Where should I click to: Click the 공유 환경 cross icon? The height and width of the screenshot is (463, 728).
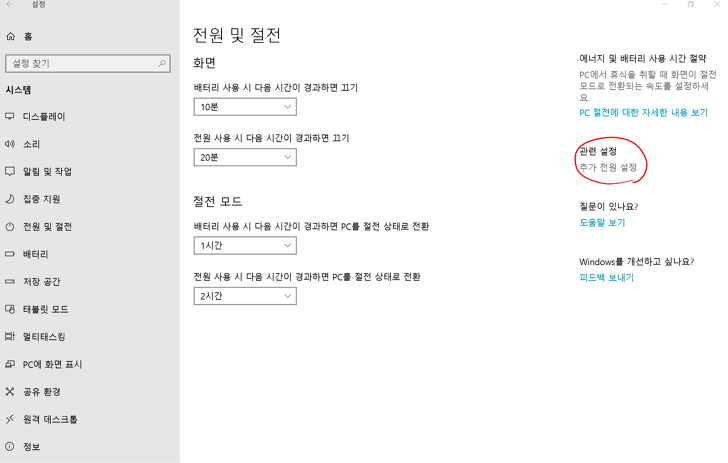(x=10, y=391)
